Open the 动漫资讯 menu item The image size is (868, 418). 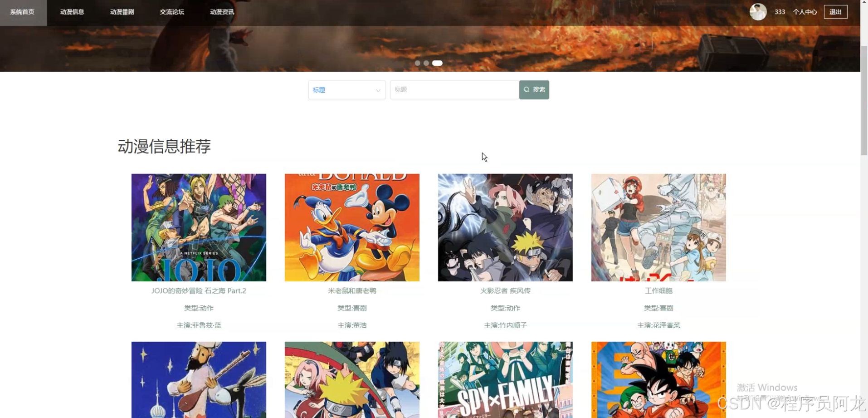222,12
